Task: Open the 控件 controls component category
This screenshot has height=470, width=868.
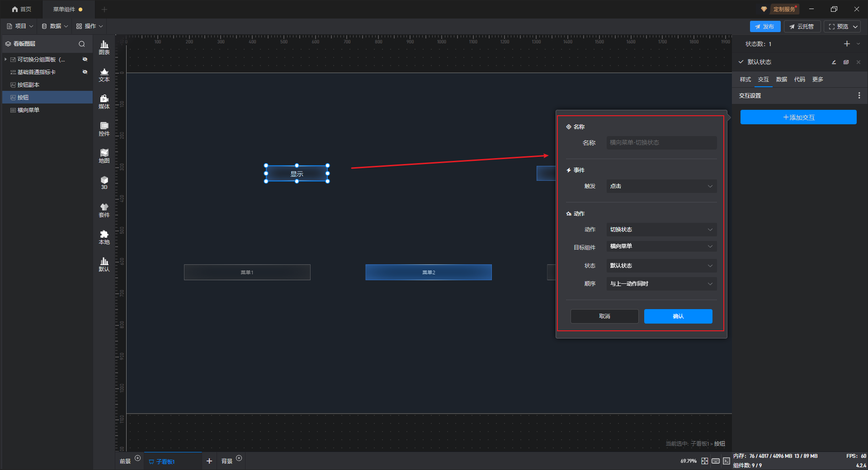Action: click(x=104, y=128)
